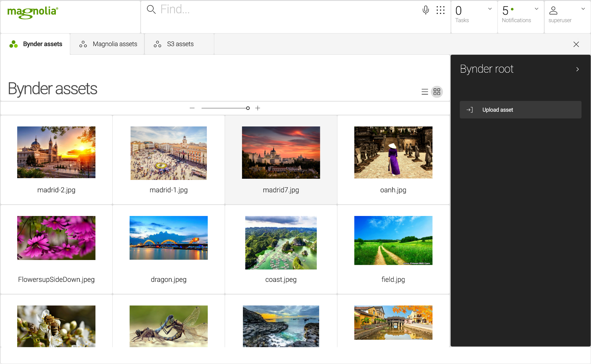The height and width of the screenshot is (364, 591).
Task: Open the superuser menu dropdown
Action: [x=583, y=9]
